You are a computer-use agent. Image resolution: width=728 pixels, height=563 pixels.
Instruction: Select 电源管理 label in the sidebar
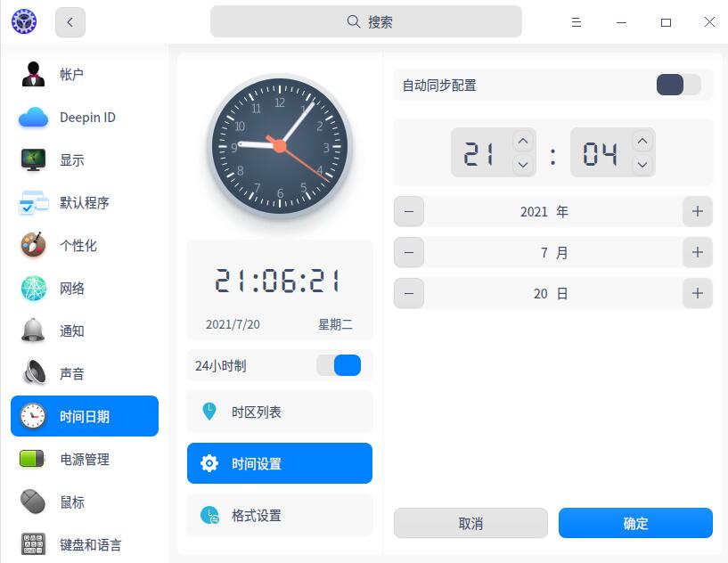click(x=85, y=459)
